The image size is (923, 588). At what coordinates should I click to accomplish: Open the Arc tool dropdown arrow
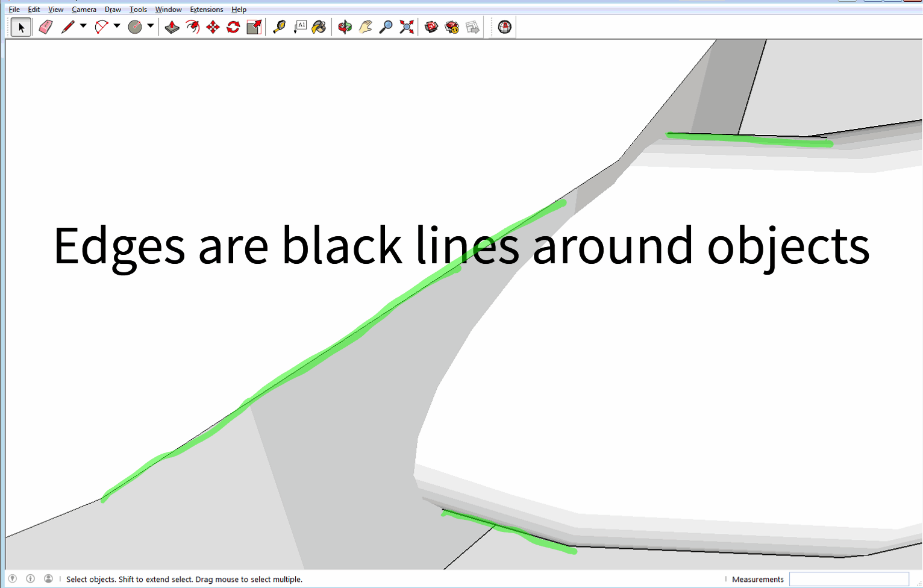click(x=117, y=26)
